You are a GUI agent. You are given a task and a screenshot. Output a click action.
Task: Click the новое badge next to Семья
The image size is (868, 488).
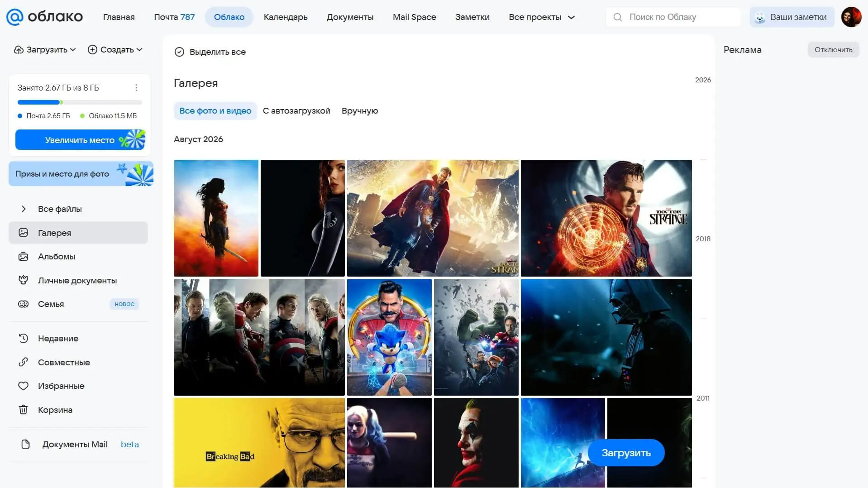124,304
